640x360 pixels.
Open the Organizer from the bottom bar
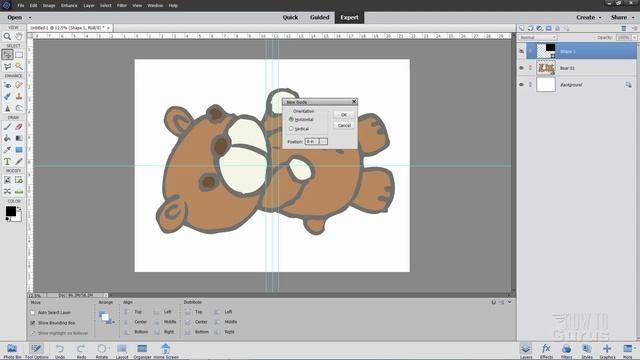click(x=142, y=350)
